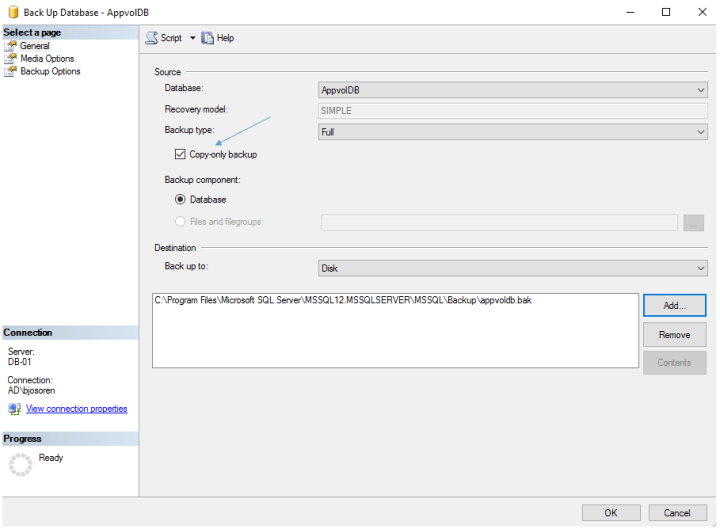This screenshot has height=529, width=720.
Task: Select the Database backup component radio
Action: pyautogui.click(x=180, y=199)
